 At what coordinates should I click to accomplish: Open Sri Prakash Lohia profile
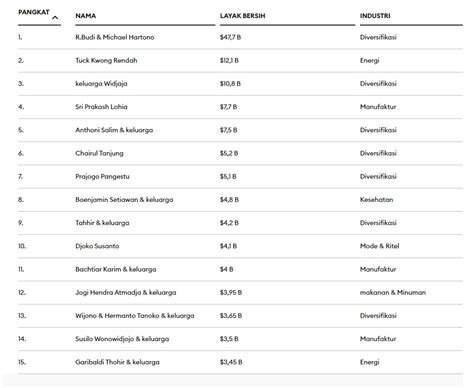(x=101, y=107)
